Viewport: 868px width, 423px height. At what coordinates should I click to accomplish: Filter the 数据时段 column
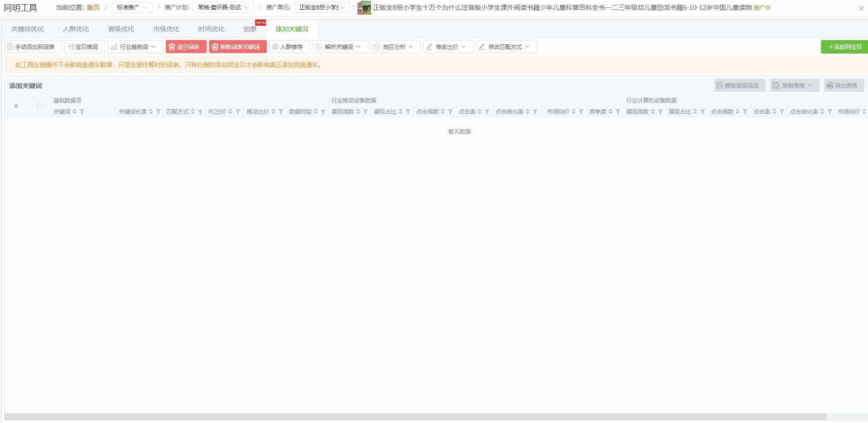pos(323,112)
